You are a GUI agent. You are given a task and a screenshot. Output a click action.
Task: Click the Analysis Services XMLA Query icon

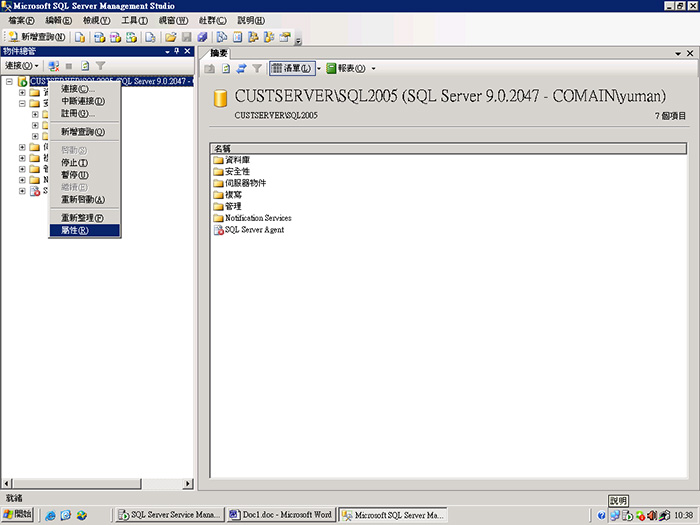coord(132,37)
